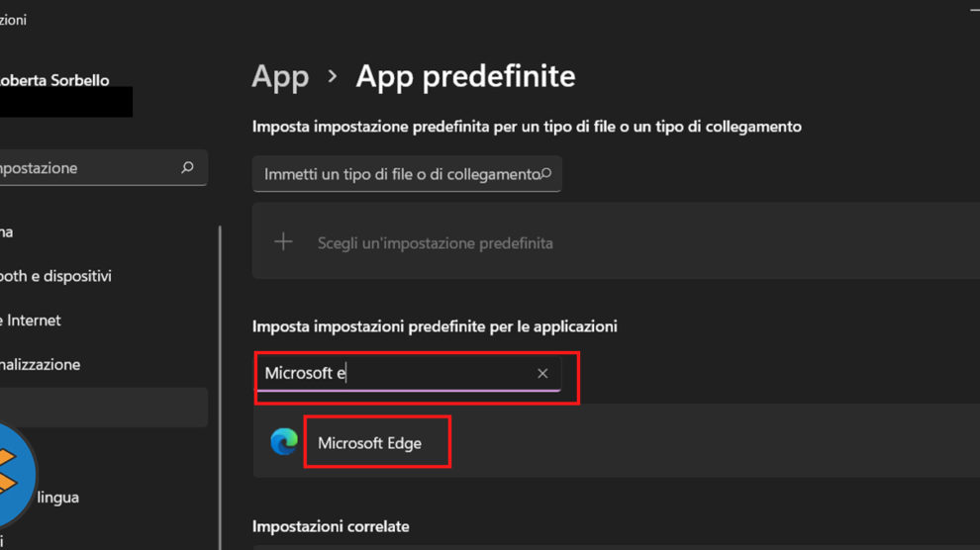
Task: Click the "Scegli un'impostazione predefinita" row
Action: (614, 242)
